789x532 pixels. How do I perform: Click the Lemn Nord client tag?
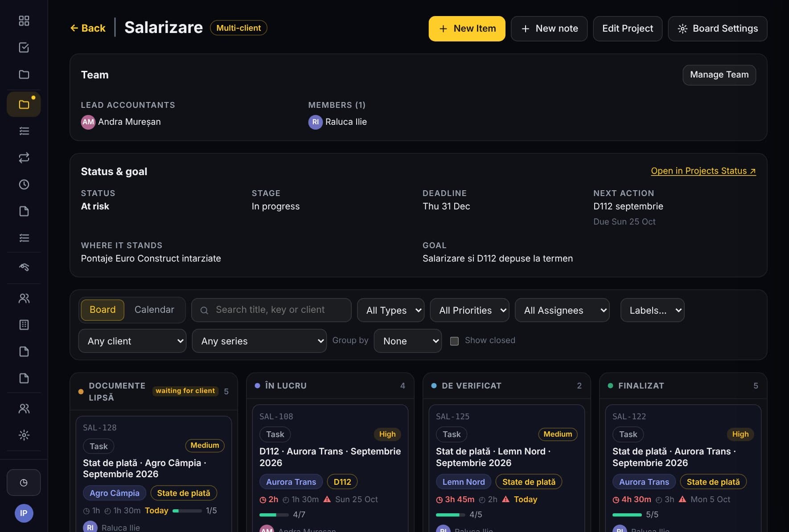[x=464, y=482]
